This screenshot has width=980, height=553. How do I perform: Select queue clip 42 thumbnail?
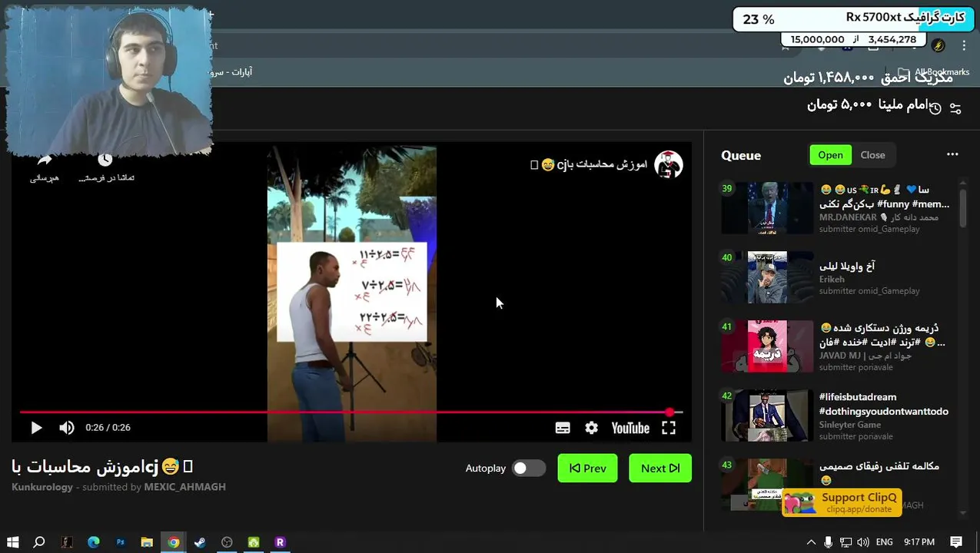(x=767, y=415)
